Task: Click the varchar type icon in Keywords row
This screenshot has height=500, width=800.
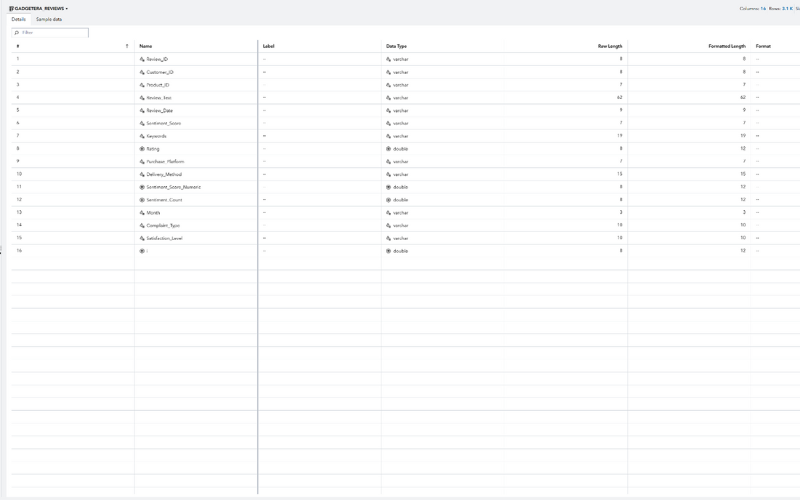Action: tap(388, 136)
